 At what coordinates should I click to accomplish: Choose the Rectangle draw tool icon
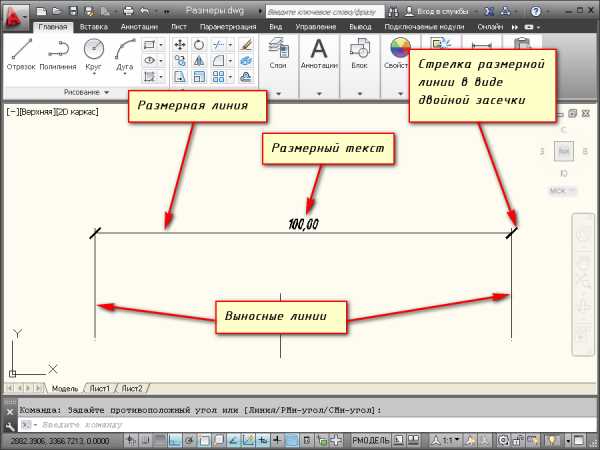click(x=149, y=45)
